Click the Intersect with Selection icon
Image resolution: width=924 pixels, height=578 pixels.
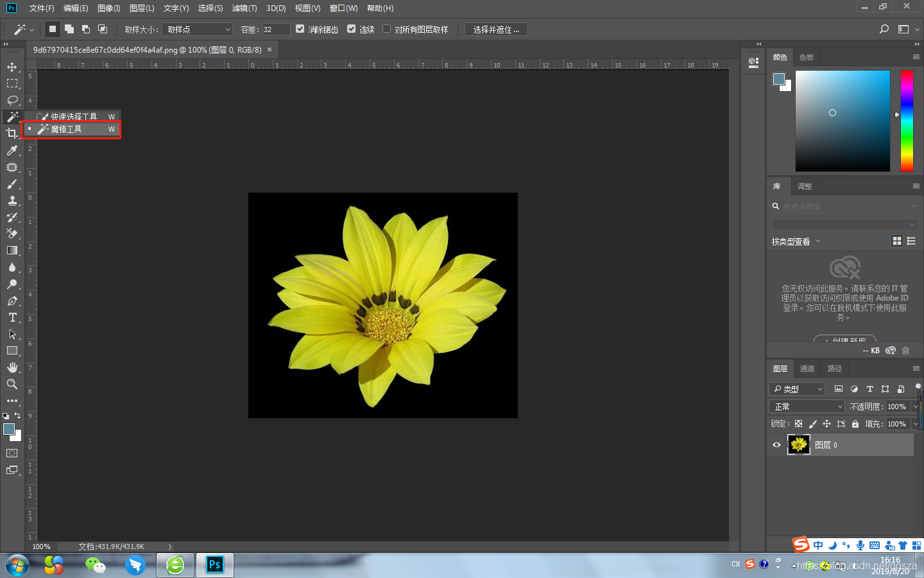click(103, 29)
